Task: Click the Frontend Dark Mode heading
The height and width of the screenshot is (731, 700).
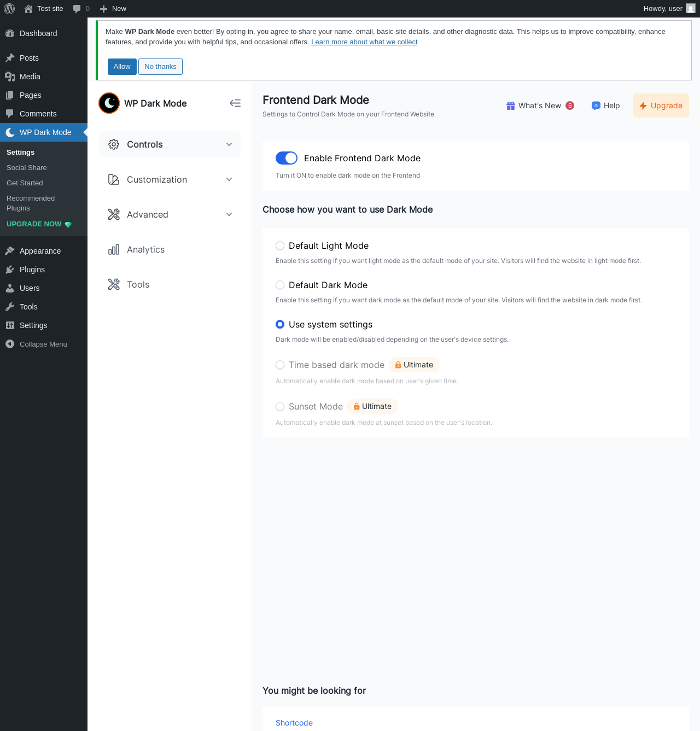Action: [x=316, y=100]
